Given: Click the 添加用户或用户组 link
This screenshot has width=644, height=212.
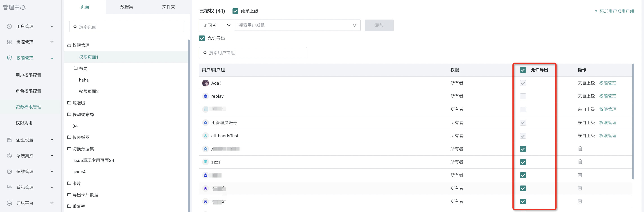Looking at the screenshot, I should coord(617,11).
